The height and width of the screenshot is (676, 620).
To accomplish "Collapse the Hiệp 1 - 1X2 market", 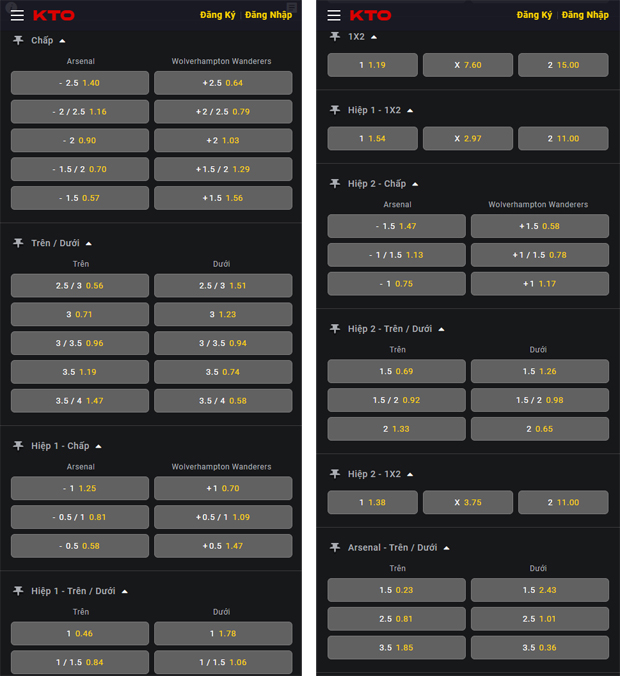I will coord(410,110).
